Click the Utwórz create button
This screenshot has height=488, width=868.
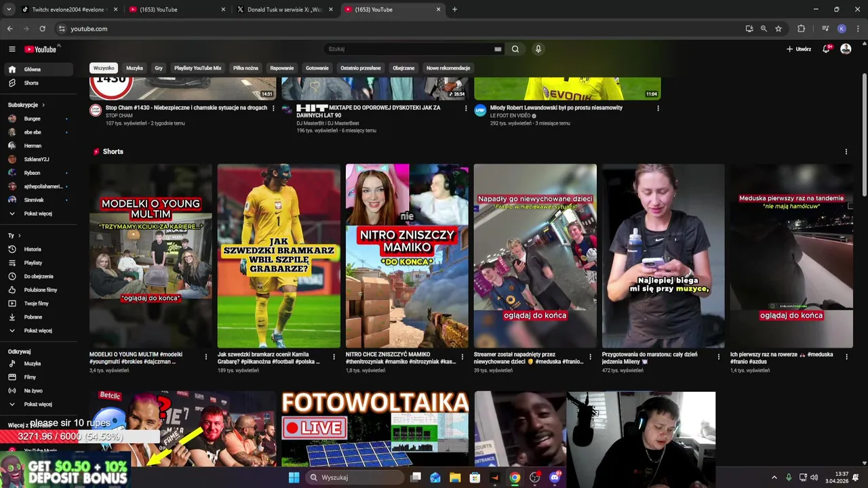(x=799, y=49)
